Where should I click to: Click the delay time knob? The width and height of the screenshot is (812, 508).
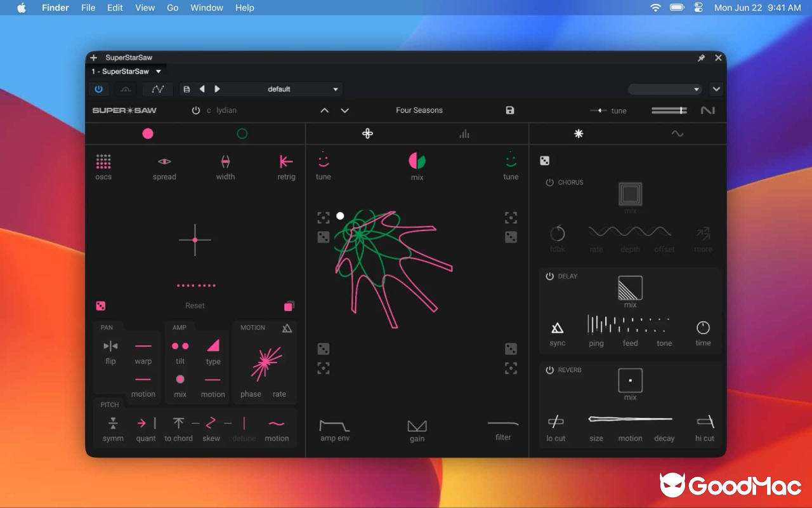click(703, 328)
